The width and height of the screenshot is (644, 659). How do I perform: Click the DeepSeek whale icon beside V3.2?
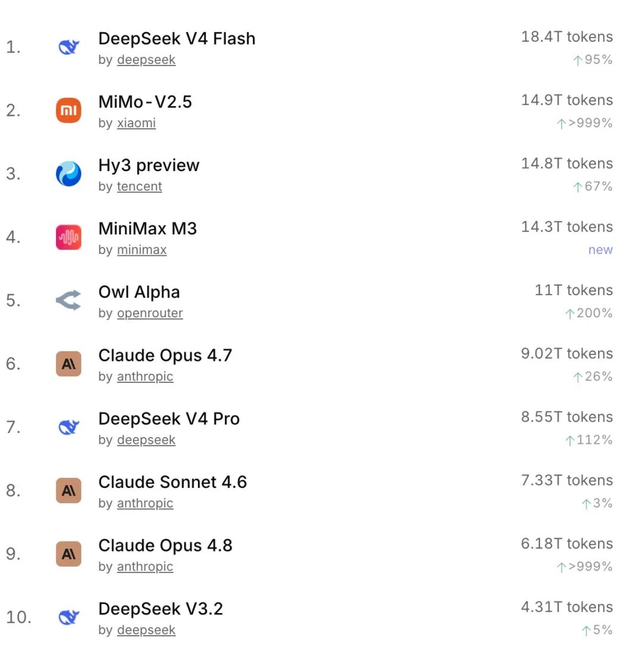[69, 617]
